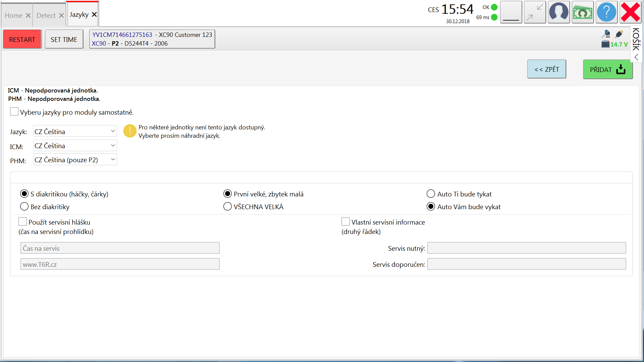Open the user profile icon

click(x=558, y=12)
